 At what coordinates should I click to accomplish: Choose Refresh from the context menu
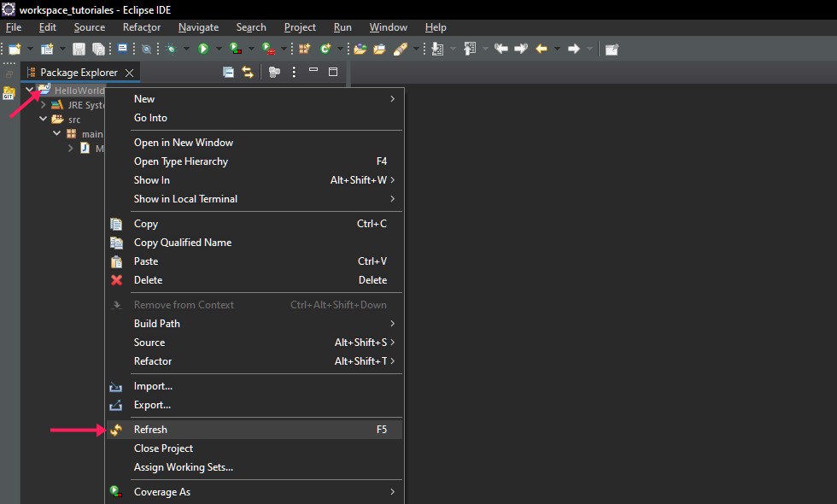pyautogui.click(x=150, y=430)
